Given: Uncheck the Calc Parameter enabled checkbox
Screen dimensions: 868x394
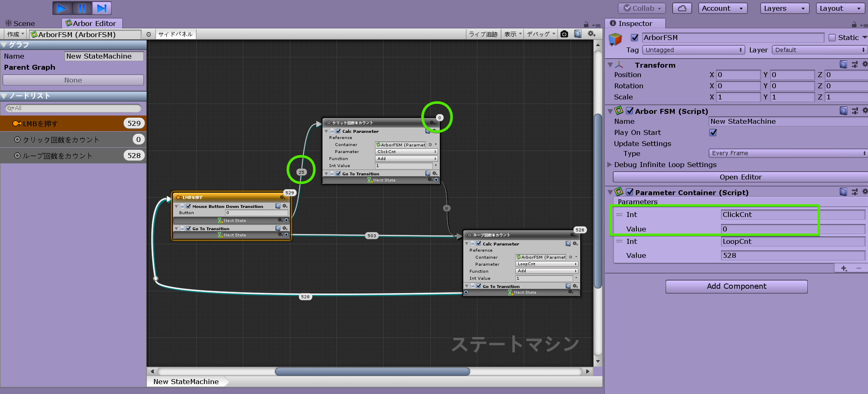Looking at the screenshot, I should coord(339,131).
